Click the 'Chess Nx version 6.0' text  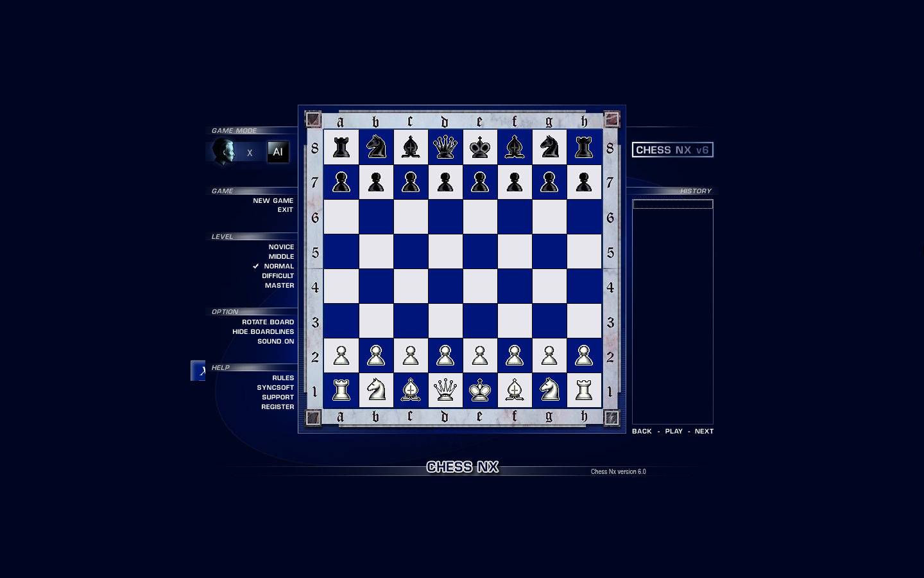pyautogui.click(x=618, y=471)
